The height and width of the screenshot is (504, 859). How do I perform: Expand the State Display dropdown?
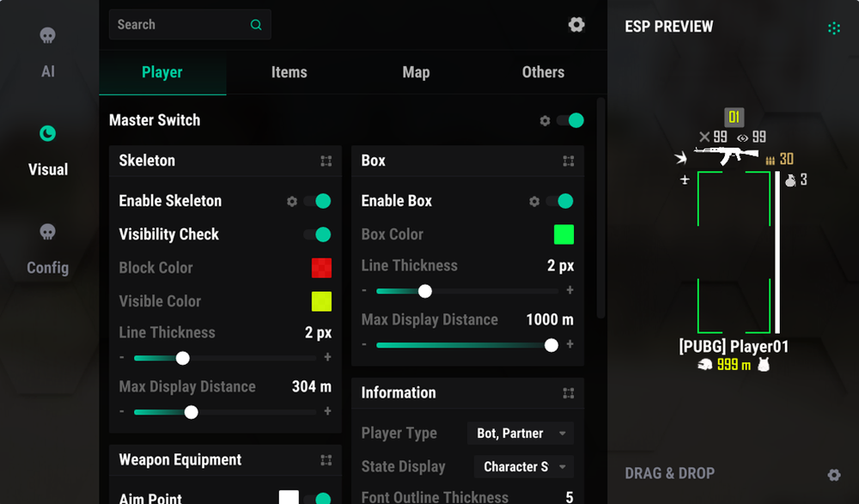[523, 467]
